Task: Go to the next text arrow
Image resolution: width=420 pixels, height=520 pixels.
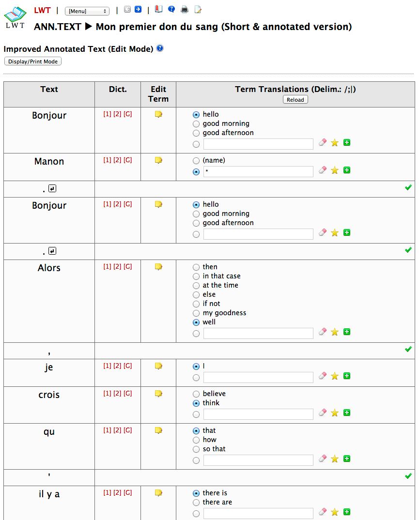Action: pos(138,9)
